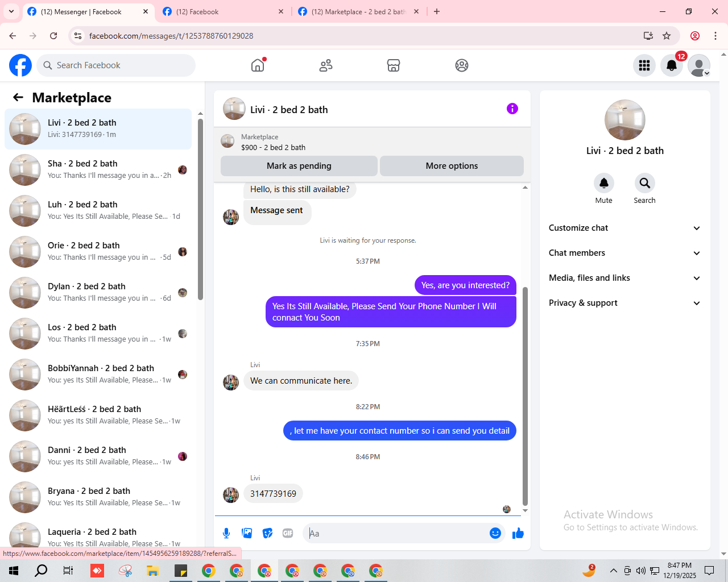Expand Media, files and links section
This screenshot has width=728, height=582.
[624, 278]
